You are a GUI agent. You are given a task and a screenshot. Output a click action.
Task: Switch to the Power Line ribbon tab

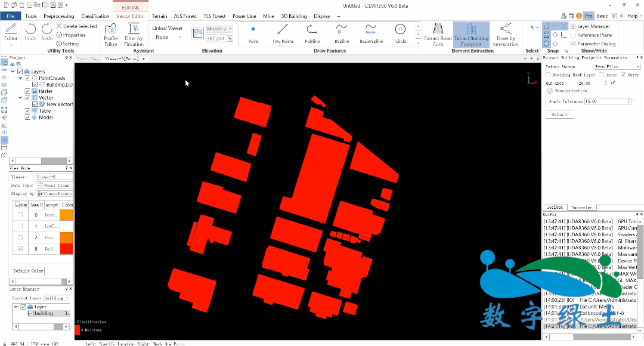pos(244,16)
